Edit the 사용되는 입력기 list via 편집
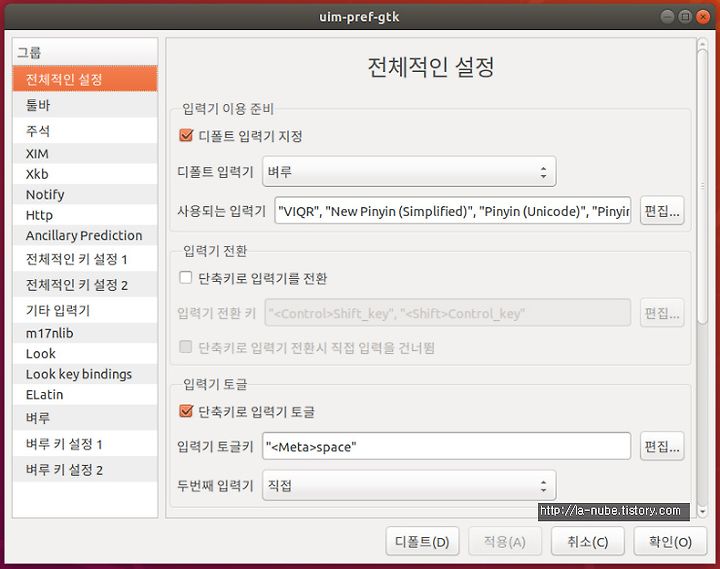This screenshot has height=569, width=720. click(662, 210)
